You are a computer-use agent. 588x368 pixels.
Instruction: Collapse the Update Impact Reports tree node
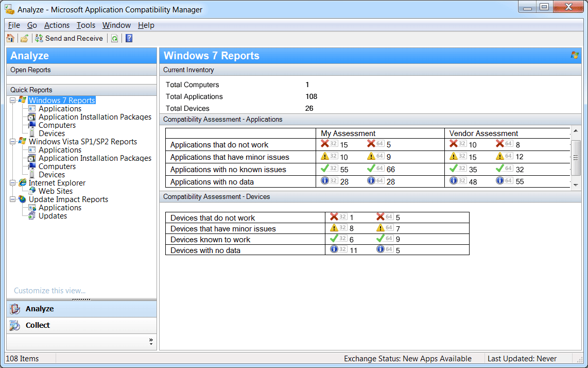[13, 199]
